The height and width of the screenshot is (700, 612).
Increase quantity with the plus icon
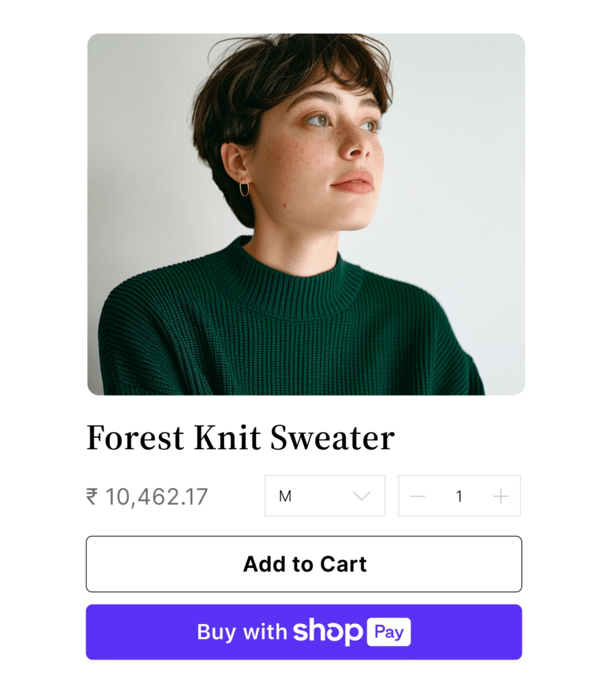pyautogui.click(x=501, y=496)
